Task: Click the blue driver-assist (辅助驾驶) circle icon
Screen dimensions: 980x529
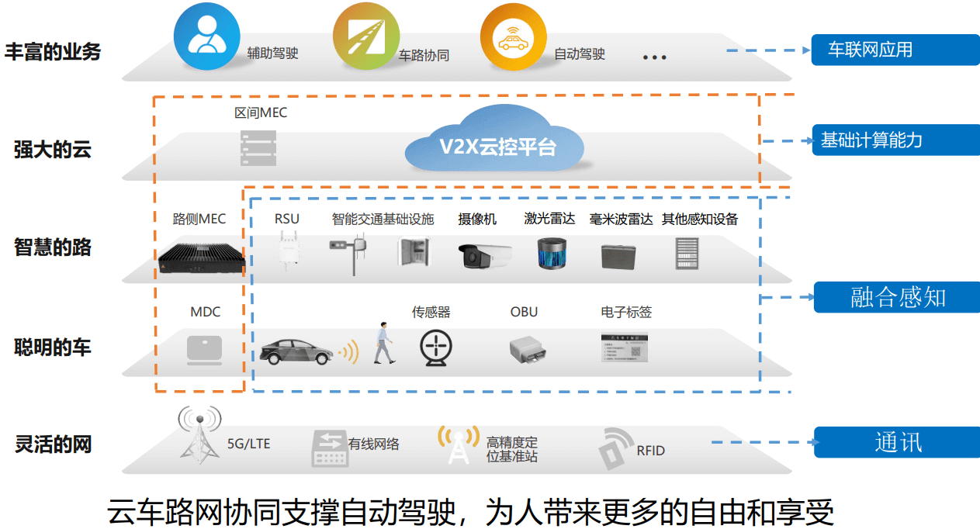Action: pos(207,35)
